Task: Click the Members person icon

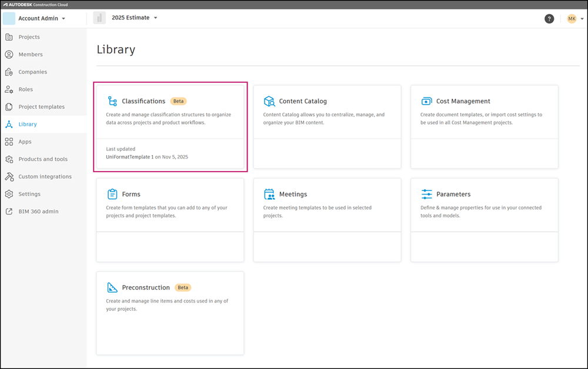Action: (9, 54)
